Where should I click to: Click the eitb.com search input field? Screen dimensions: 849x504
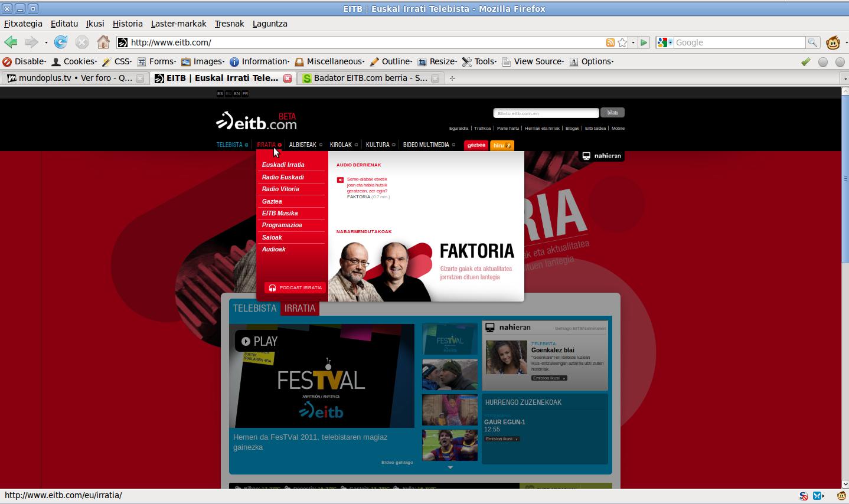click(x=546, y=113)
